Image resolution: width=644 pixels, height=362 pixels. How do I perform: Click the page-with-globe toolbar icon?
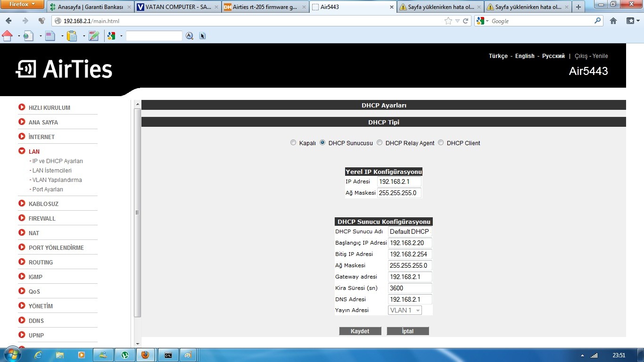[28, 36]
